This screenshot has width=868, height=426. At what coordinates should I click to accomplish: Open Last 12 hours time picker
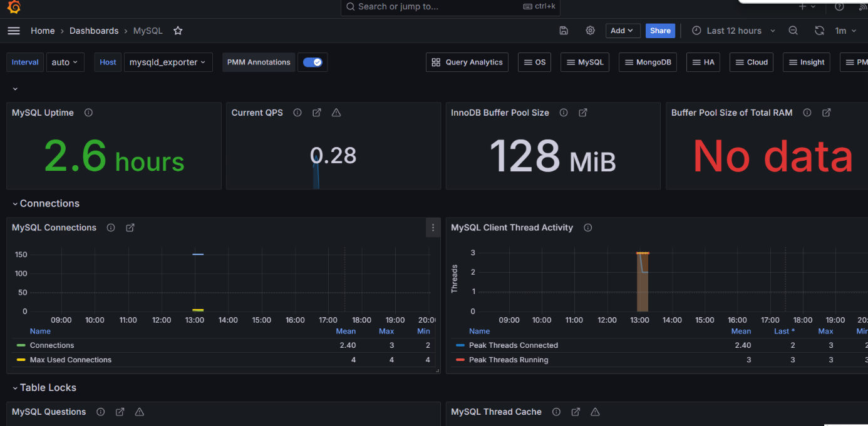(734, 31)
